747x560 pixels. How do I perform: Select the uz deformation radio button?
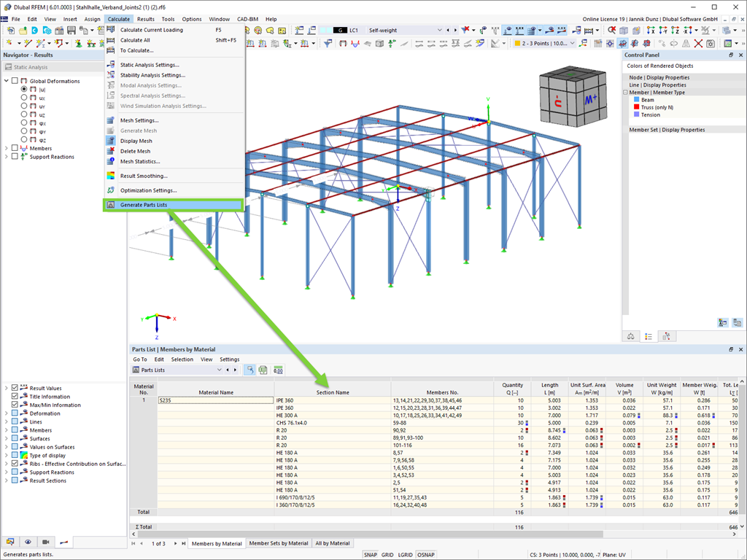pyautogui.click(x=24, y=114)
